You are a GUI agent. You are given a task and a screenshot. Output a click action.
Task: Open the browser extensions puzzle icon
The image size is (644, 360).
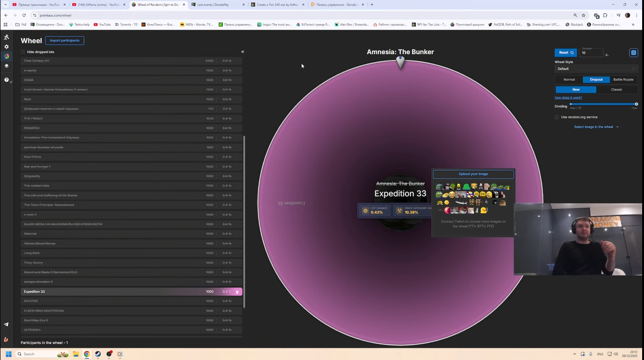click(x=605, y=15)
